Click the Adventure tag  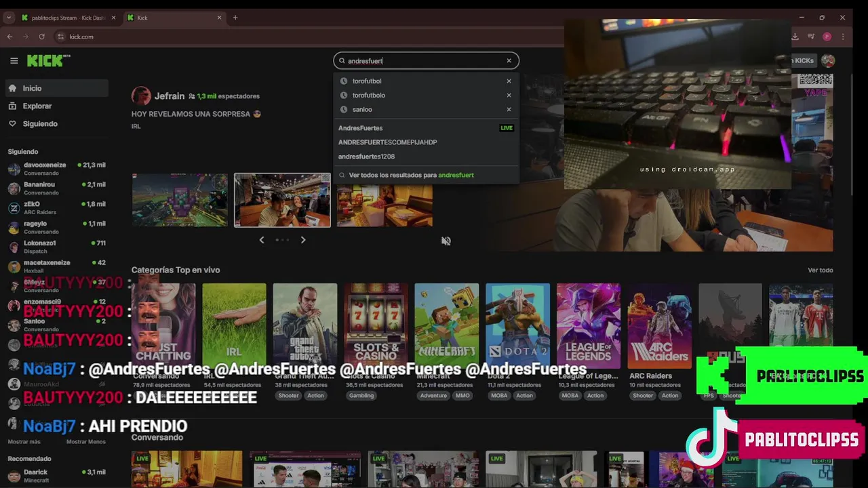click(x=433, y=396)
